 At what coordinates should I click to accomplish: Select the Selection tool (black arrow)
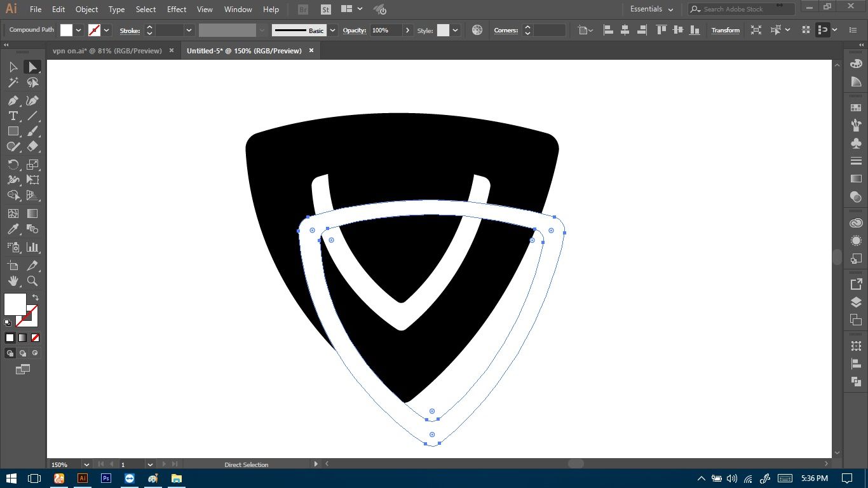coord(13,67)
